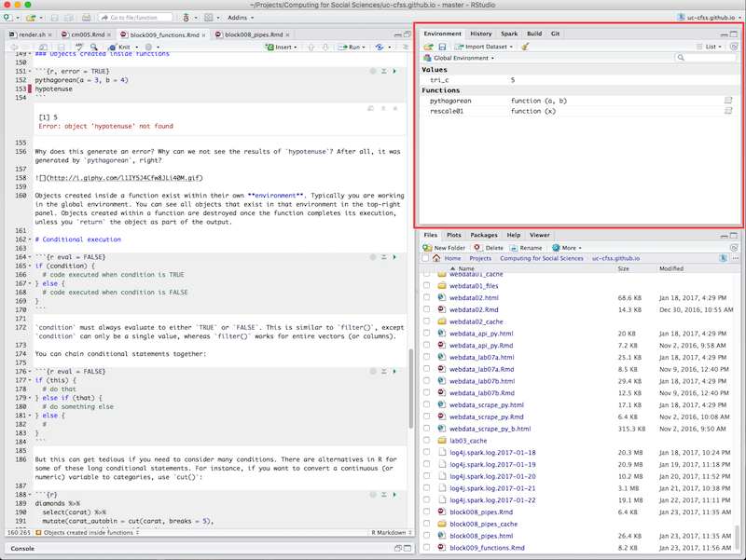Switch to the block008_pipes.Rmd editor tab

coord(254,34)
